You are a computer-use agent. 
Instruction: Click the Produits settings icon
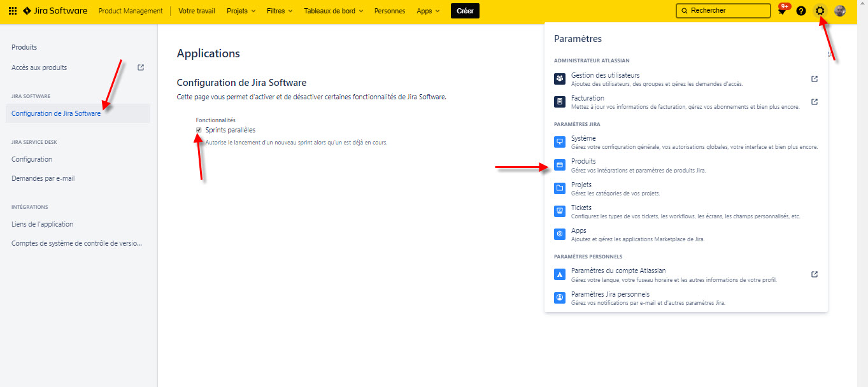pyautogui.click(x=560, y=165)
